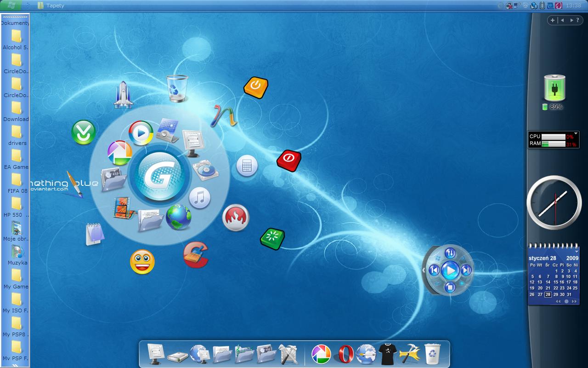Click the green restart key icon

coord(272,239)
